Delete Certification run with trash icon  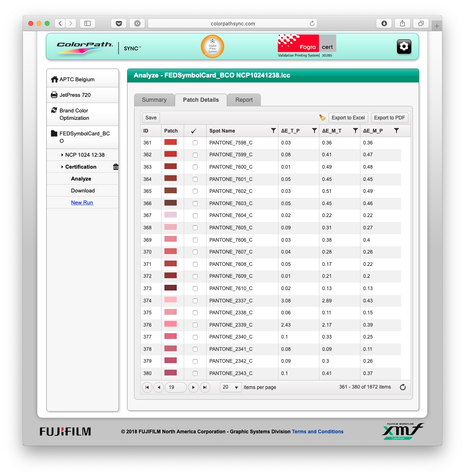[116, 167]
